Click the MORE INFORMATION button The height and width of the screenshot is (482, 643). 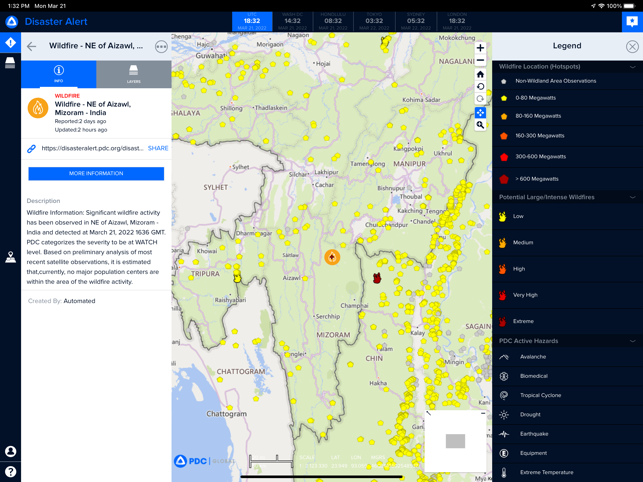[96, 174]
